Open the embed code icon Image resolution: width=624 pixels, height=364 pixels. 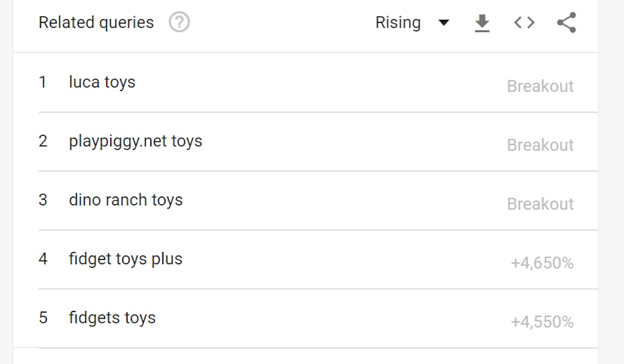(524, 22)
